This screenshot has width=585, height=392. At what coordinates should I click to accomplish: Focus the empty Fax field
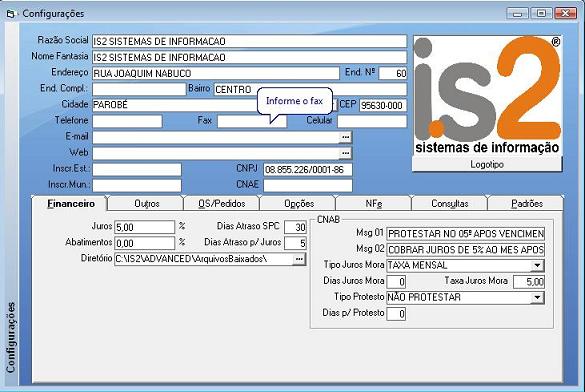click(x=252, y=121)
